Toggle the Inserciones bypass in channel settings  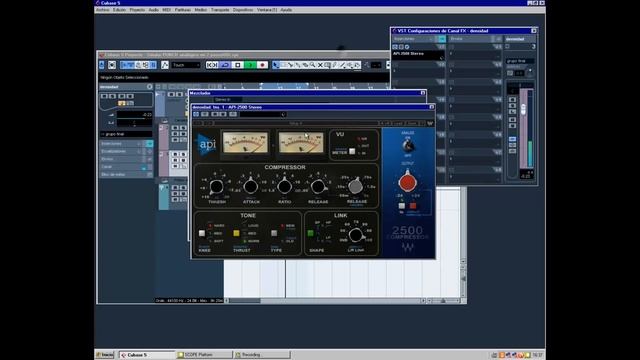442,39
